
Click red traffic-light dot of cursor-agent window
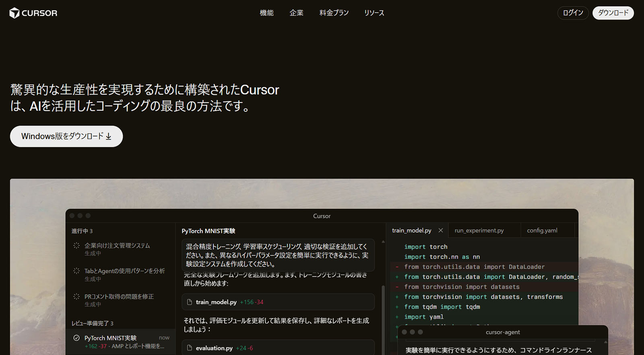(x=405, y=332)
